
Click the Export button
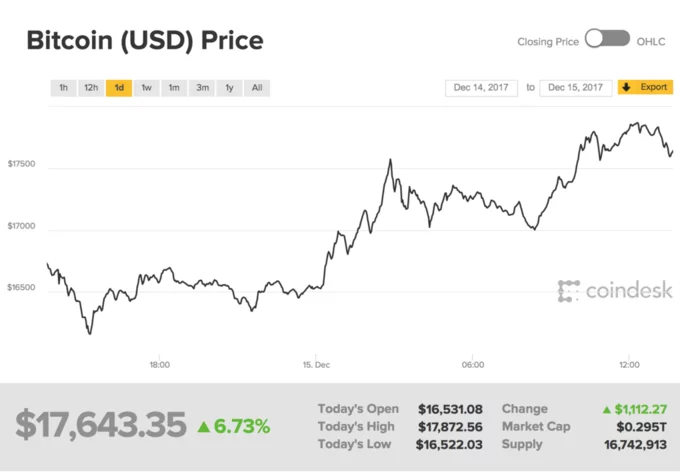coord(653,88)
